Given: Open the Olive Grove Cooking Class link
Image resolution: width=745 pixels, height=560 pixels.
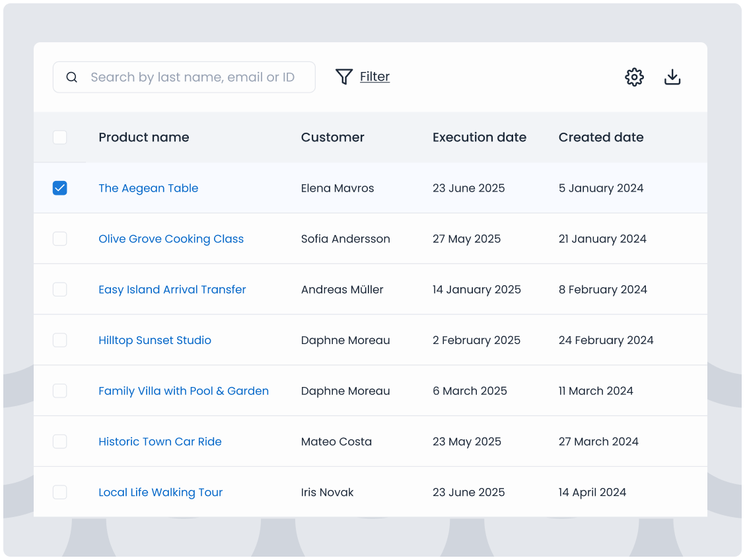Looking at the screenshot, I should coord(171,239).
